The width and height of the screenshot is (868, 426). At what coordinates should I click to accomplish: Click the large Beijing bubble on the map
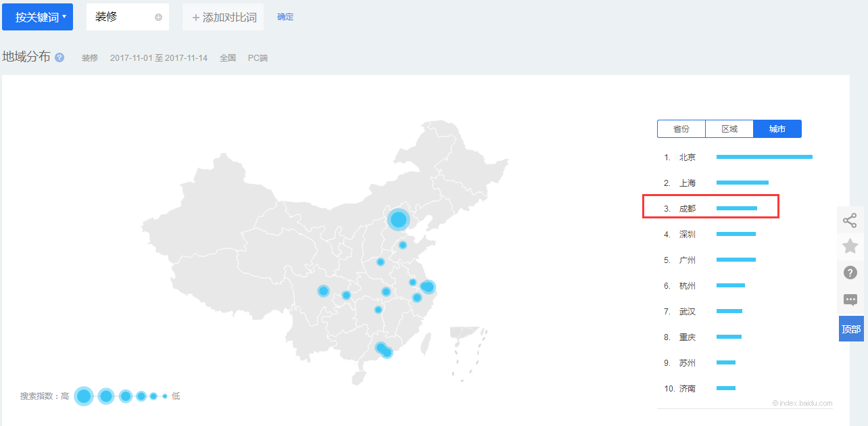point(399,219)
